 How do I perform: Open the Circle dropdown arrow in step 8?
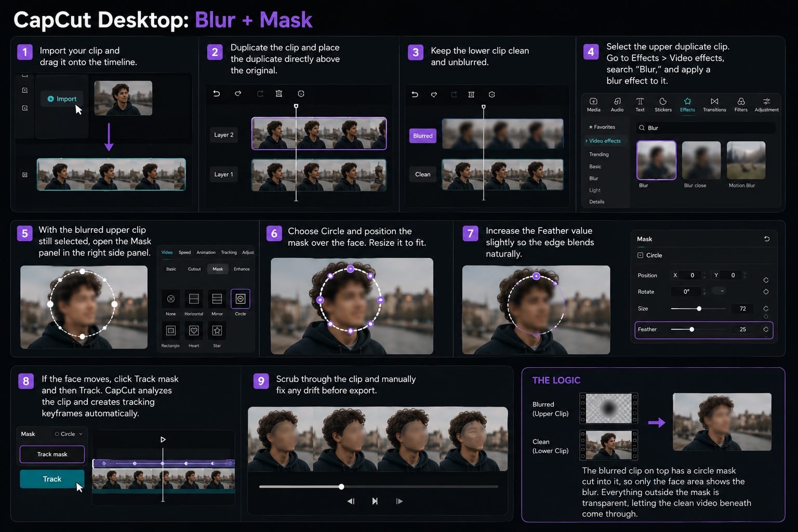tap(81, 434)
